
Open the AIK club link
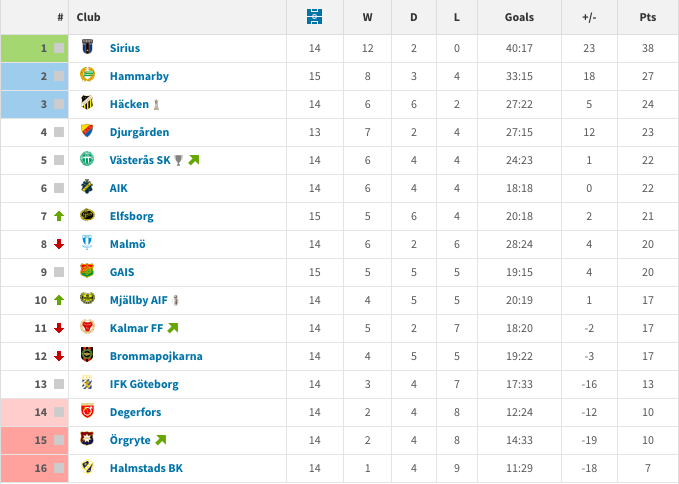click(x=119, y=188)
